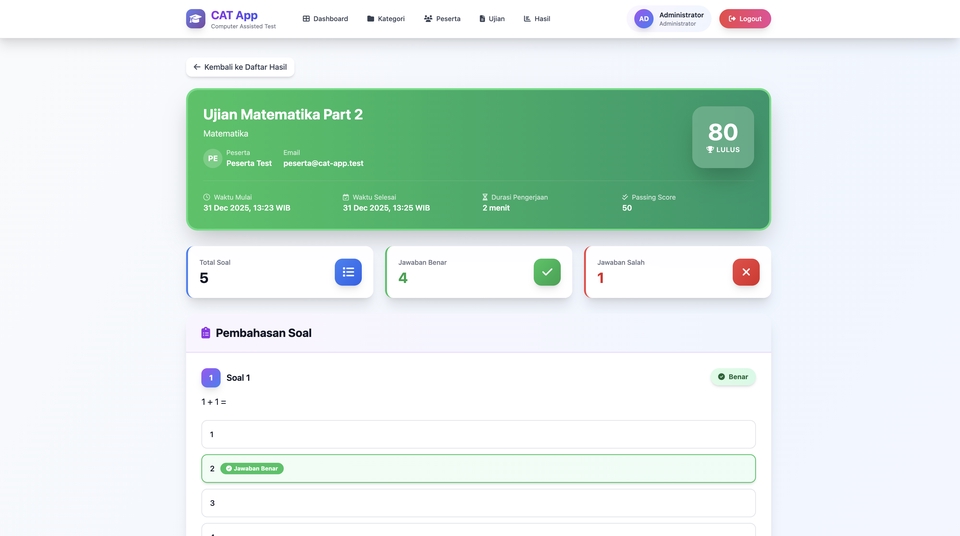Navigate to the Ujian section
This screenshot has height=536, width=960.
(x=492, y=19)
